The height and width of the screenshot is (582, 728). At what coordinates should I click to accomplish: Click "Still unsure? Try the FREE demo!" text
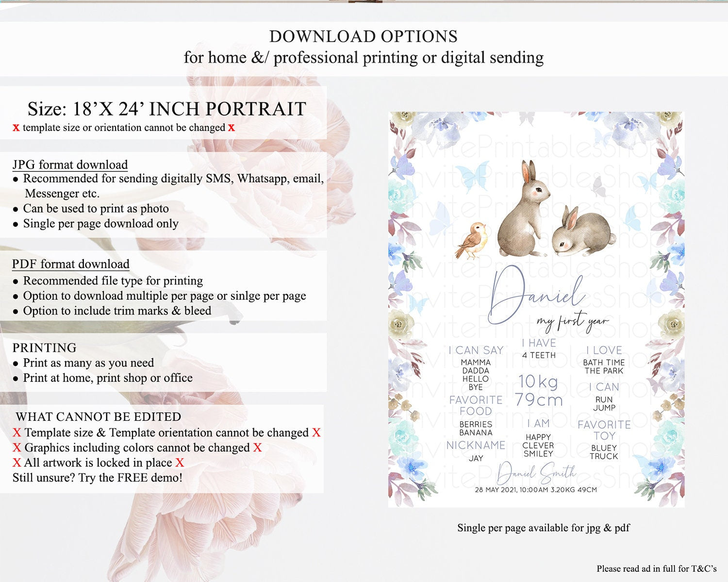97,478
